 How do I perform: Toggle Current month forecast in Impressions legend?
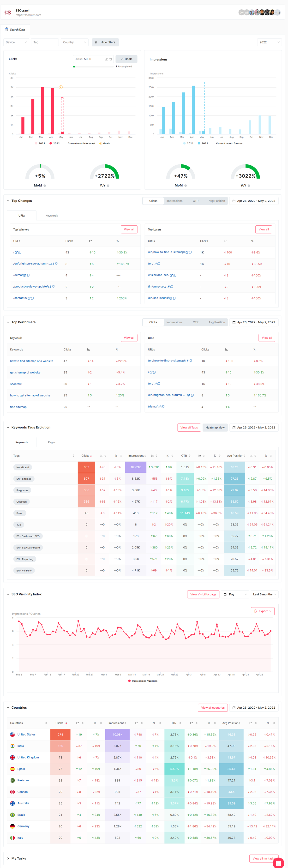pyautogui.click(x=230, y=144)
